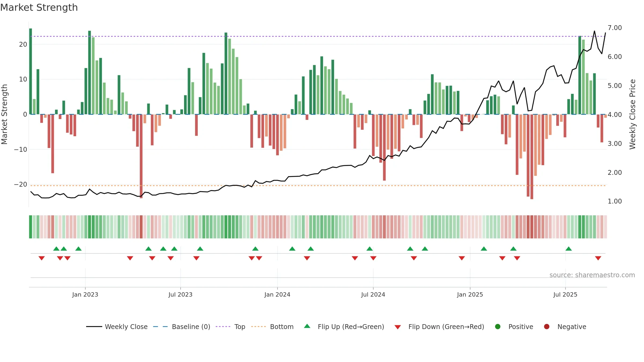Hide the Bottom dotted line via legend
Screen dimensions: 644x362
coord(272,327)
